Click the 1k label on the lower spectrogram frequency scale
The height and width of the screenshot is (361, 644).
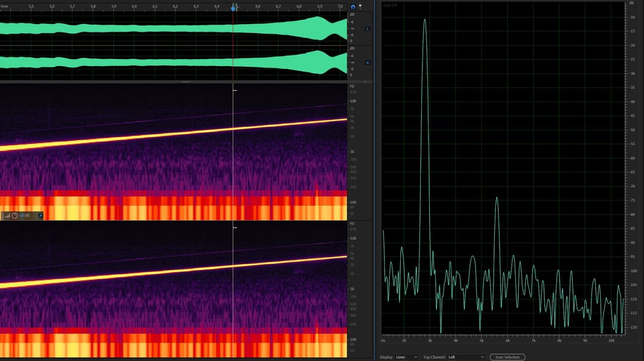coord(352,289)
